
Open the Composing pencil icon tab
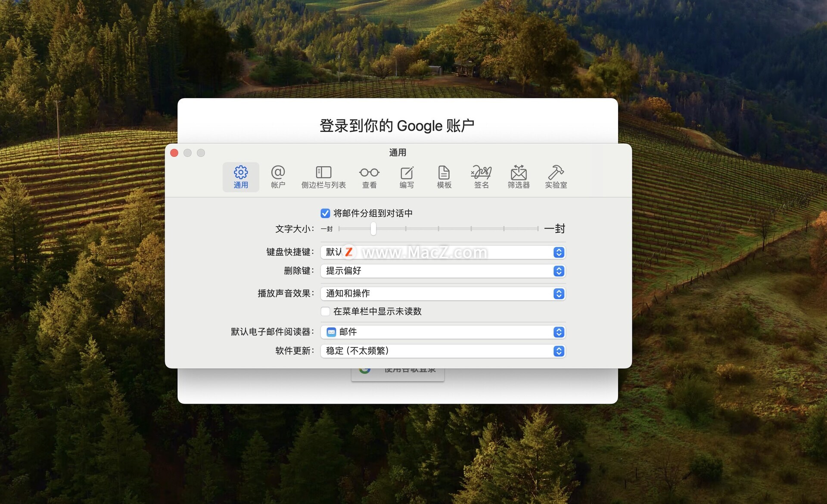(407, 177)
